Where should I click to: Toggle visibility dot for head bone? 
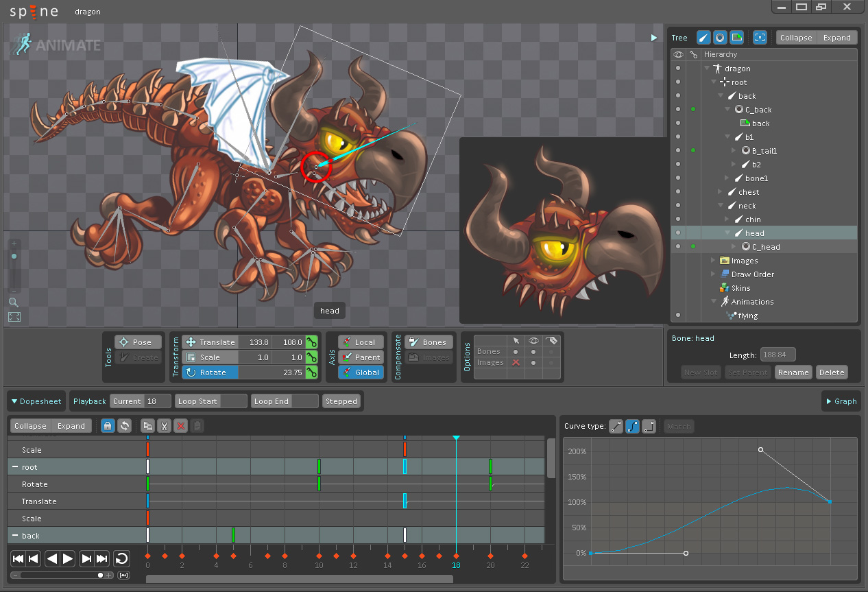point(678,233)
